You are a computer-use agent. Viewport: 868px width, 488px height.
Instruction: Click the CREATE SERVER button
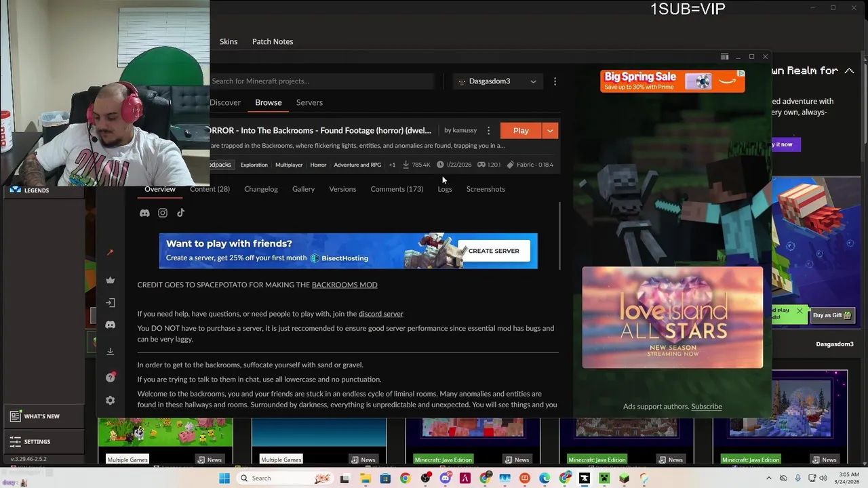[x=494, y=251]
